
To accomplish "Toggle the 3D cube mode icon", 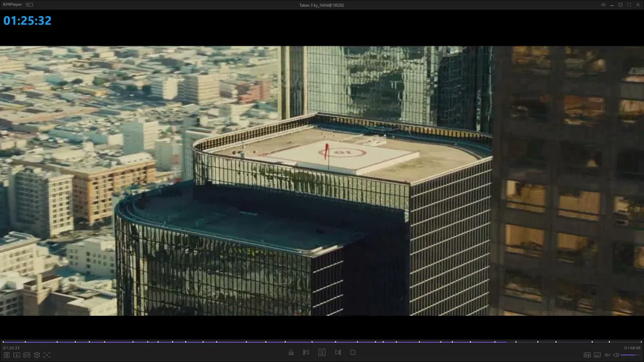I will tap(37, 355).
